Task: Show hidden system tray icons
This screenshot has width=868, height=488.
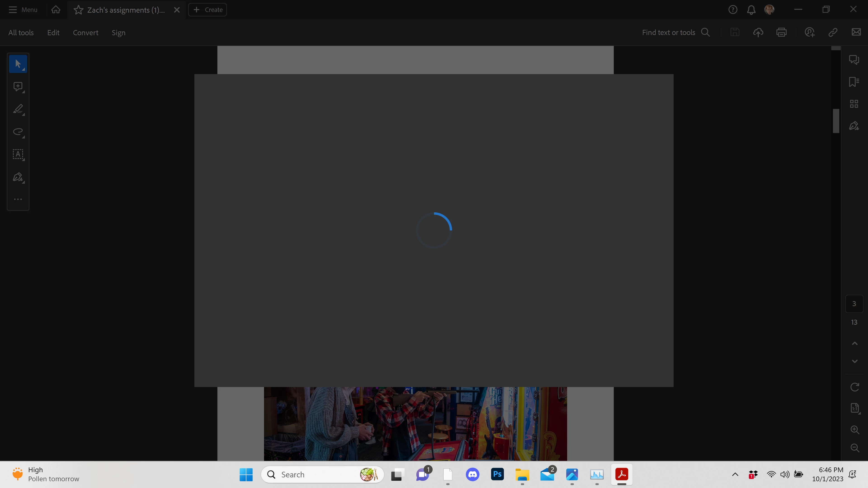Action: pyautogui.click(x=735, y=474)
